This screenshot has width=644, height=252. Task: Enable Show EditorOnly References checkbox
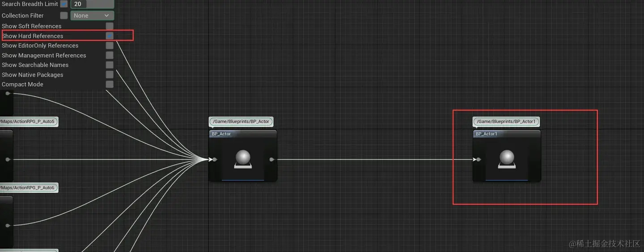(x=110, y=46)
